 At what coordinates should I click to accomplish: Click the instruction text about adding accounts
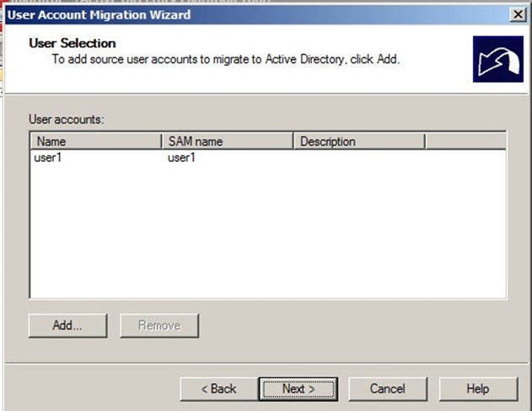225,60
